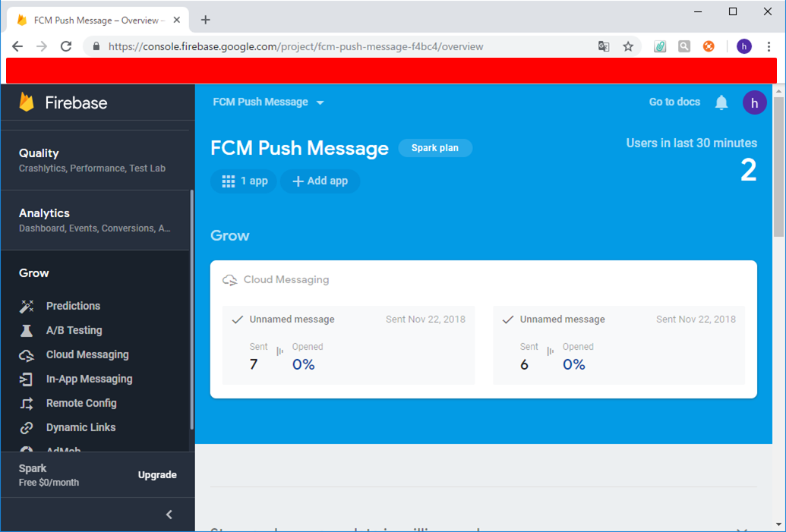Open the Chrome three-dot menu

(x=769, y=46)
